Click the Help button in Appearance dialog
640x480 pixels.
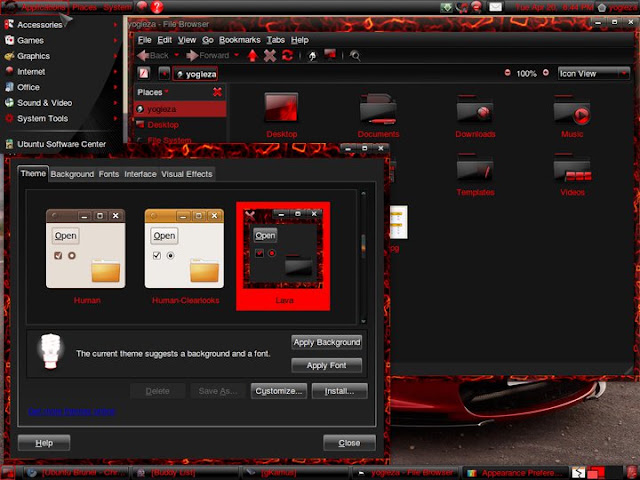[44, 443]
